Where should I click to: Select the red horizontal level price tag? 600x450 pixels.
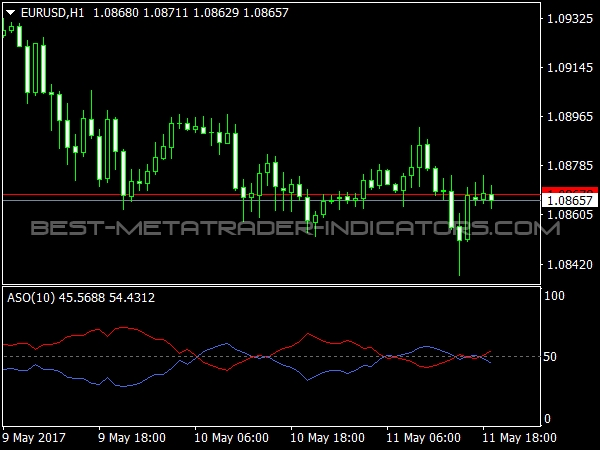[570, 191]
